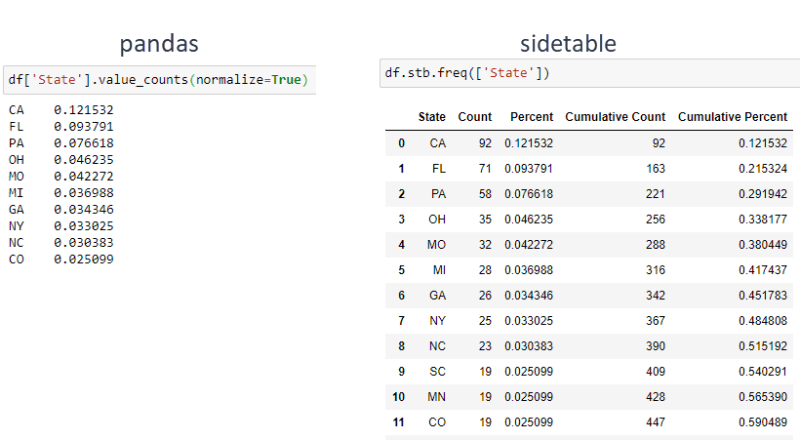Click the Percent column header
Screen dimensions: 800x440
(x=532, y=117)
